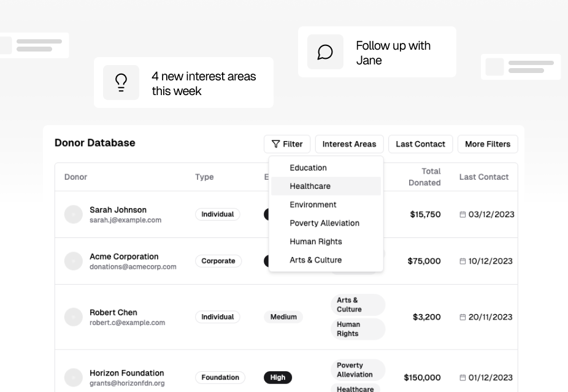Click Horizon Foundation's avatar circle
This screenshot has width=568, height=392.
pos(74,377)
